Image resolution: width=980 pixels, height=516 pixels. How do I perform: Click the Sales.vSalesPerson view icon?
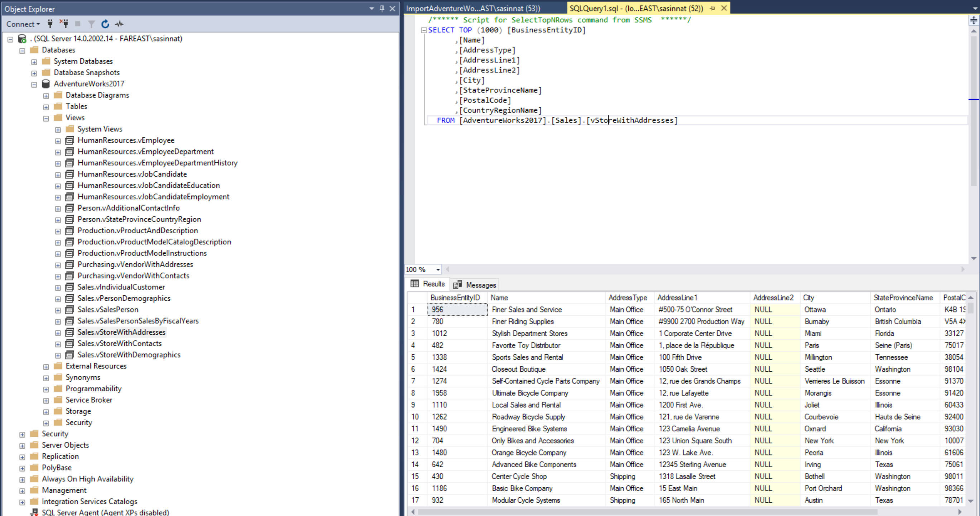pos(69,310)
